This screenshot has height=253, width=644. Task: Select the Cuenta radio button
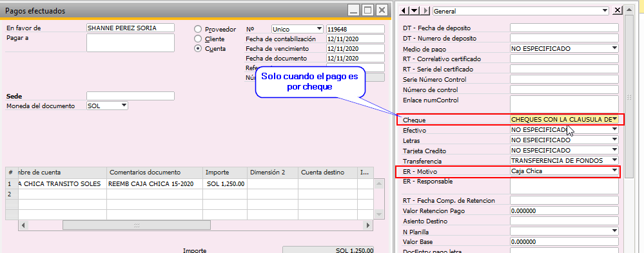[x=198, y=48]
